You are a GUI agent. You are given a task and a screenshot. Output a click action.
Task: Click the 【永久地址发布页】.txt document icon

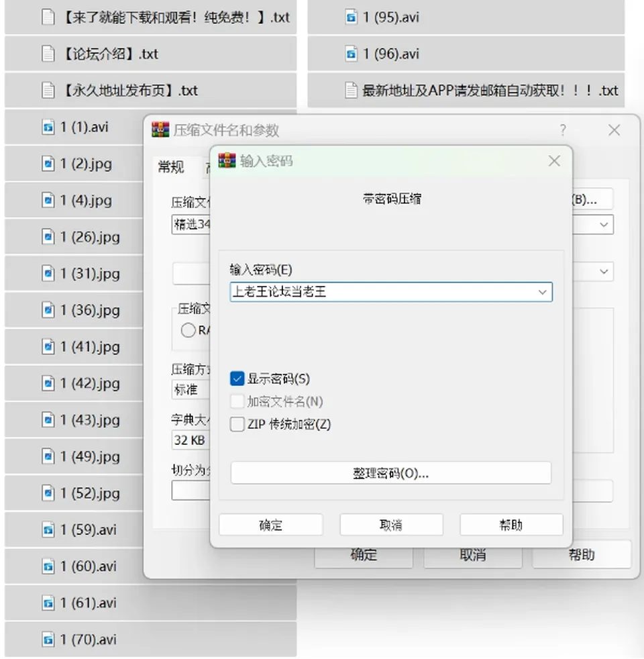(48, 91)
